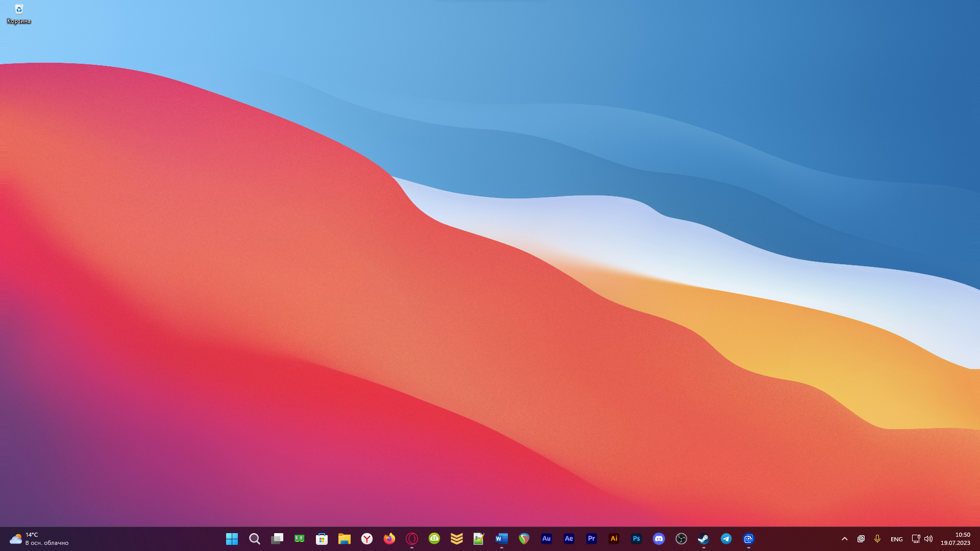Viewport: 980px width, 551px height.
Task: Open taskbar Search magnifier
Action: point(254,539)
